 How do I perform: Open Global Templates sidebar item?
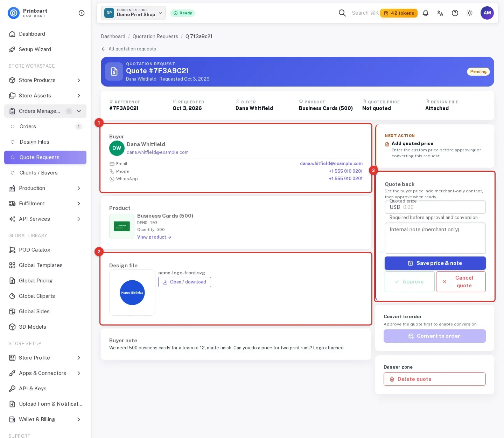45,265
